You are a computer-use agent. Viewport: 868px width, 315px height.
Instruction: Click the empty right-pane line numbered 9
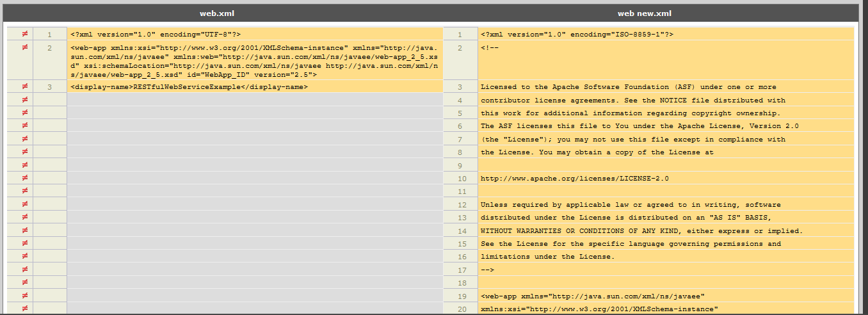[666, 165]
